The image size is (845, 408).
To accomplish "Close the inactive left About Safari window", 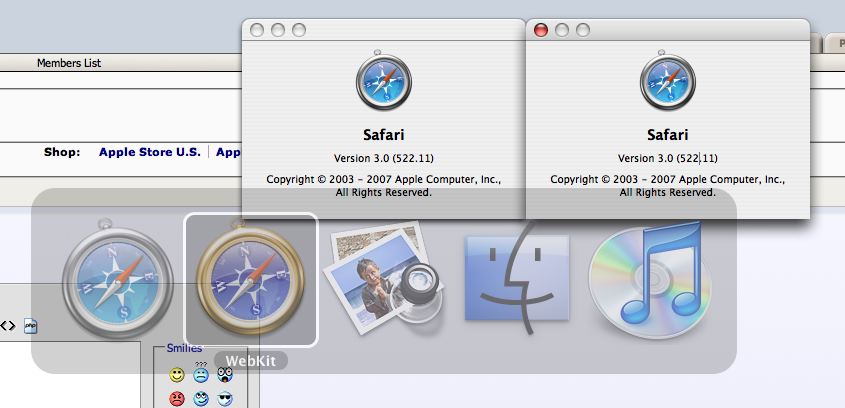I will (257, 30).
